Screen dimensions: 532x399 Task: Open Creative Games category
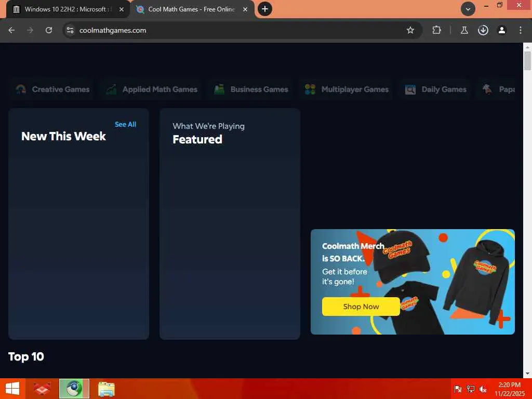point(53,89)
